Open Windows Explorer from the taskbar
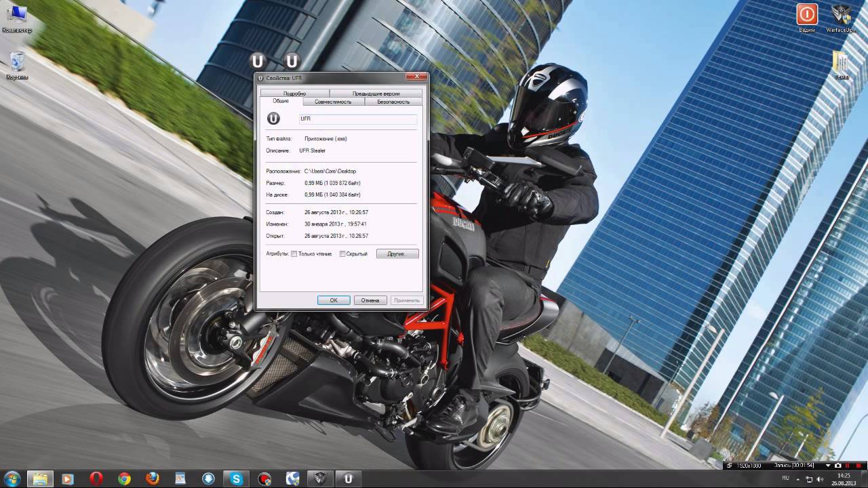This screenshot has width=868, height=488. point(41,479)
